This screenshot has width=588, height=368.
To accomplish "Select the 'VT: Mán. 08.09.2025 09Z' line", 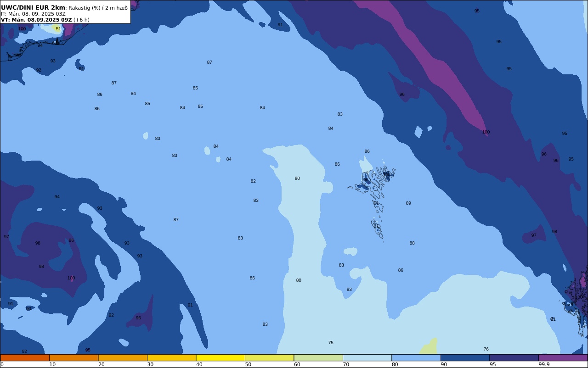I will point(36,20).
